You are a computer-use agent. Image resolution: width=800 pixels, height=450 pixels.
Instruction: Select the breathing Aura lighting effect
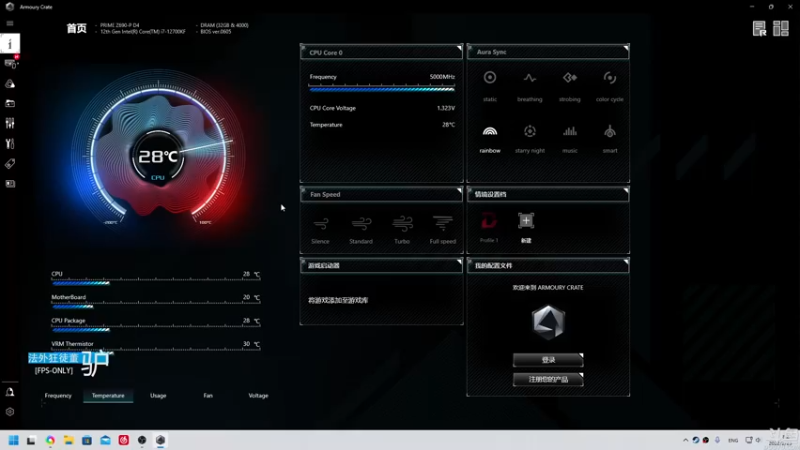(x=530, y=85)
